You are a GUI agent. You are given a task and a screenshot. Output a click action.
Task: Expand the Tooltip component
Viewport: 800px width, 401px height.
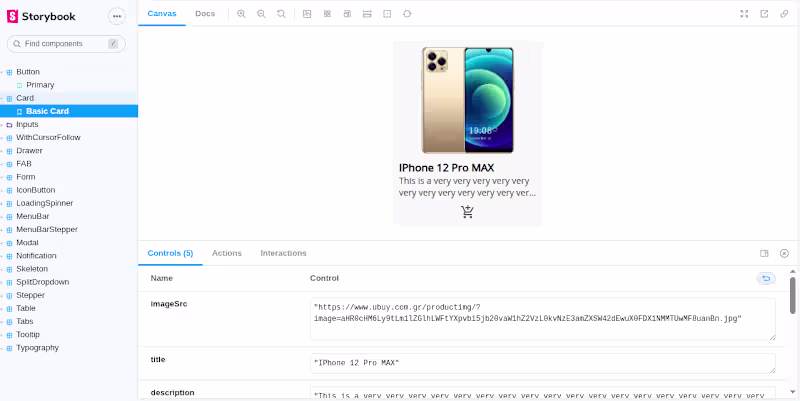click(28, 335)
